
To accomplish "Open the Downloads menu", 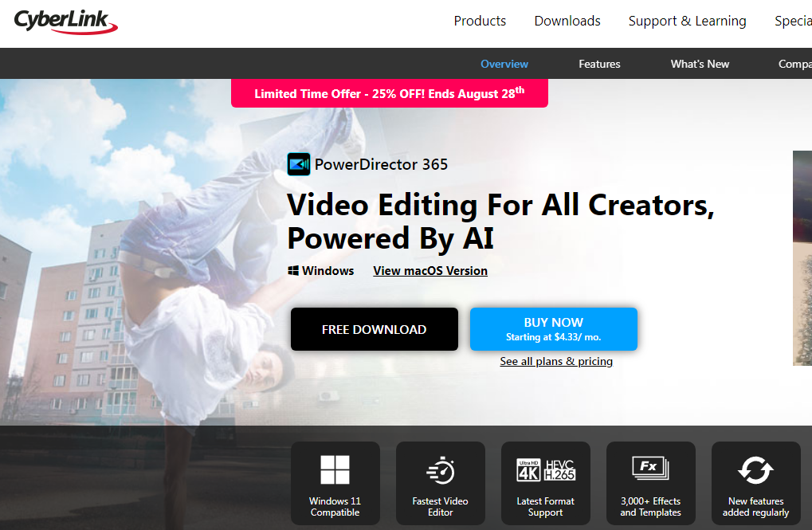I will pos(567,22).
